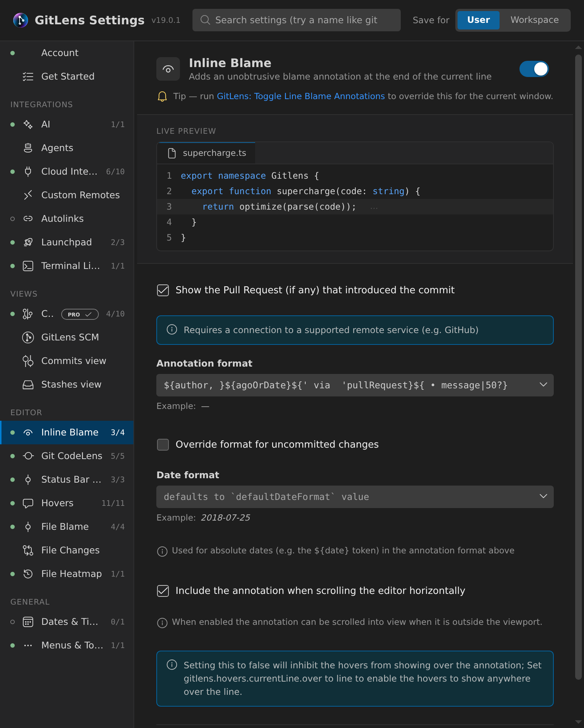Click the Hovers speech bubble icon
The height and width of the screenshot is (728, 584).
coord(28,503)
